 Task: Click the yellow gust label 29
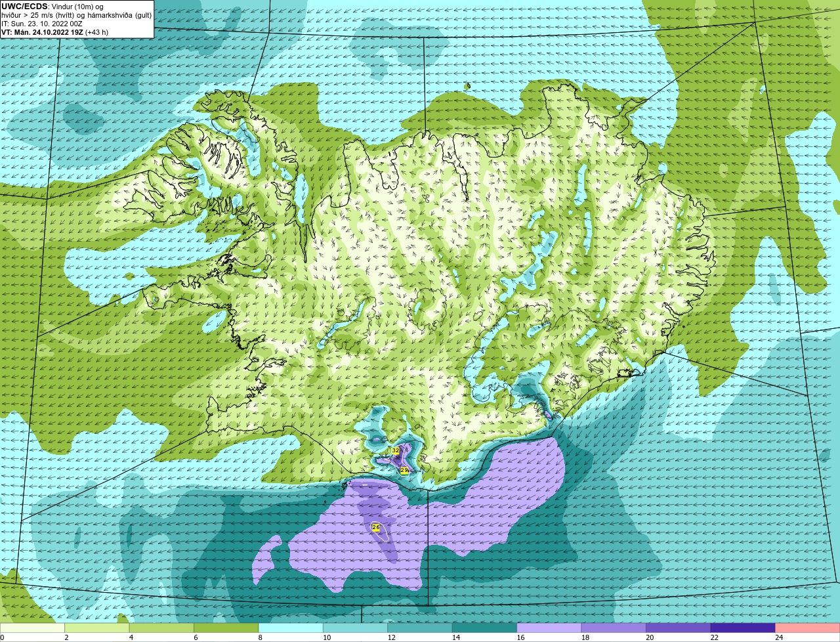click(x=404, y=470)
